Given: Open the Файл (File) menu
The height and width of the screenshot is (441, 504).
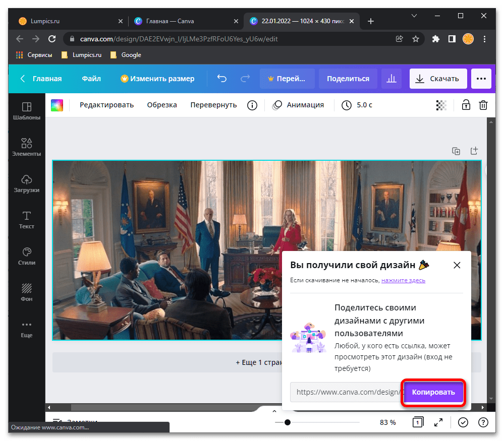Looking at the screenshot, I should tap(91, 79).
